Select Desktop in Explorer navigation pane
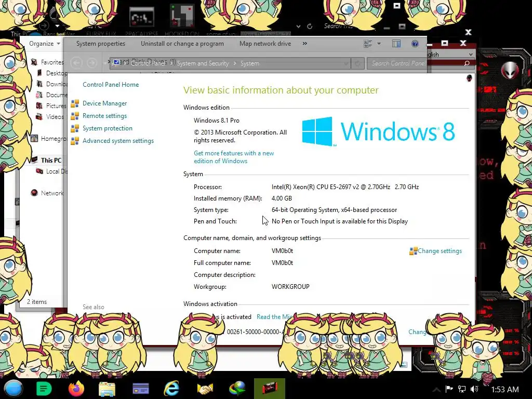Screen dimensions: 532x399 coord(57,73)
